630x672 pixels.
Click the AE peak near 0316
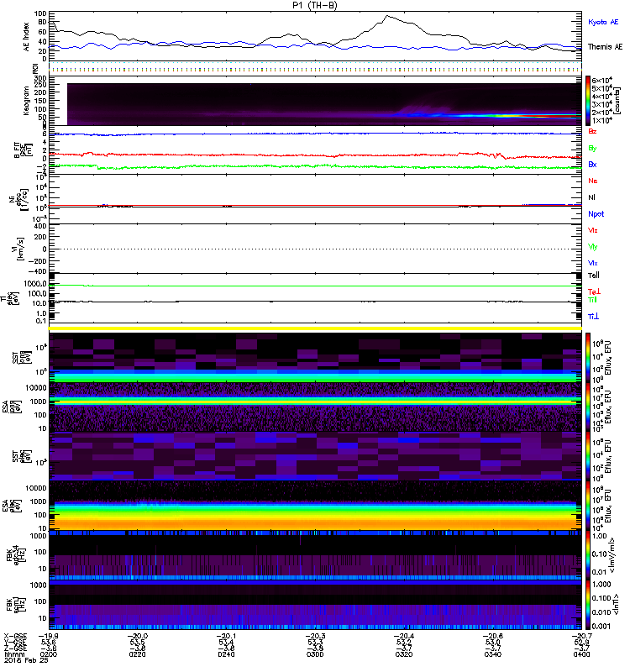387,16
